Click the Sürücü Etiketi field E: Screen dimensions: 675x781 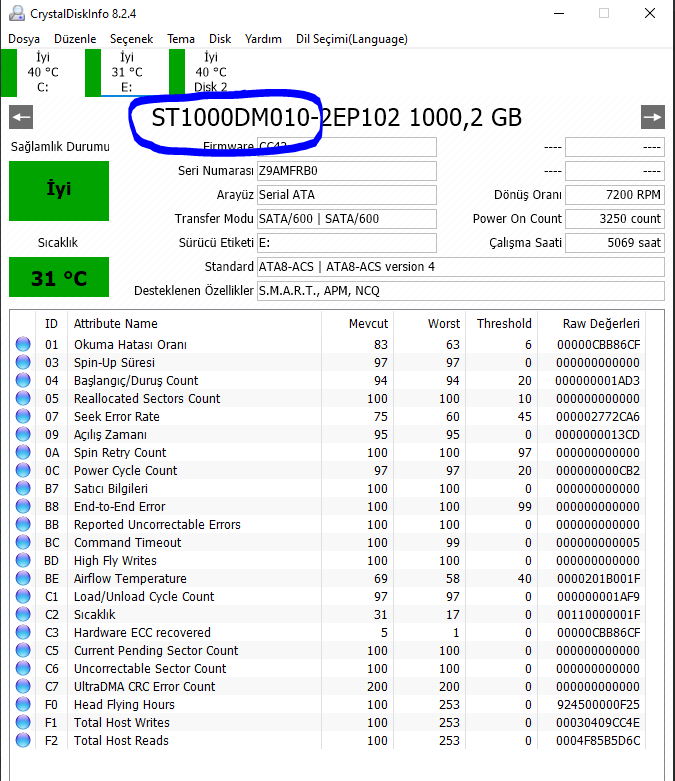pos(347,243)
